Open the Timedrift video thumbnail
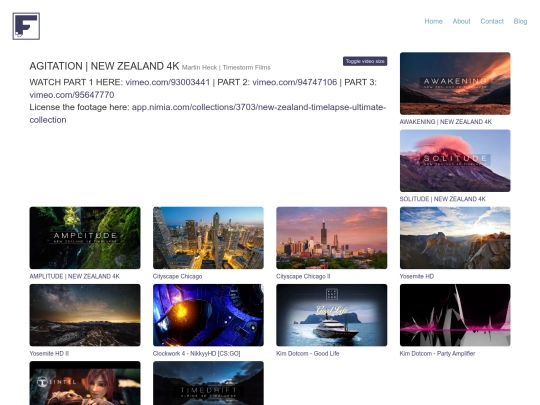 [208, 383]
